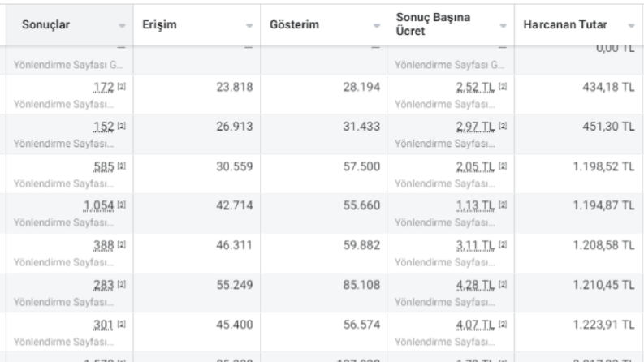Image resolution: width=644 pixels, height=362 pixels.
Task: Open the 283 results value link
Action: click(103, 285)
